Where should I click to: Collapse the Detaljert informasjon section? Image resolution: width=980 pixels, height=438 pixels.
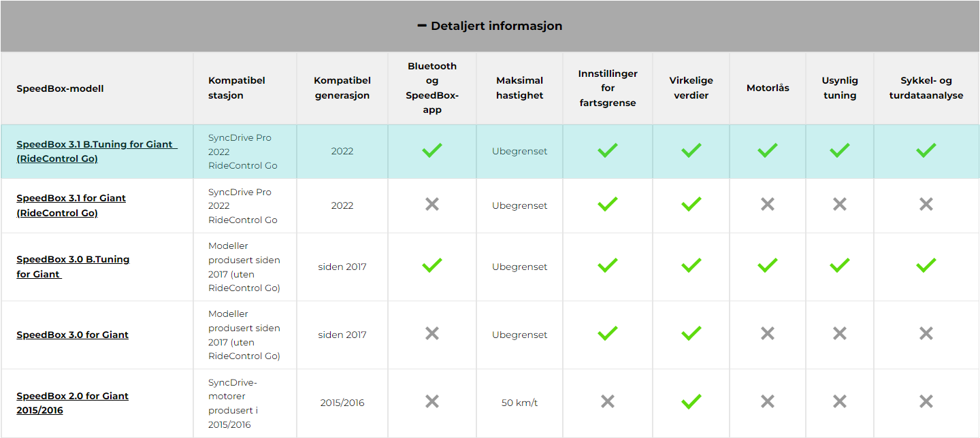click(490, 26)
